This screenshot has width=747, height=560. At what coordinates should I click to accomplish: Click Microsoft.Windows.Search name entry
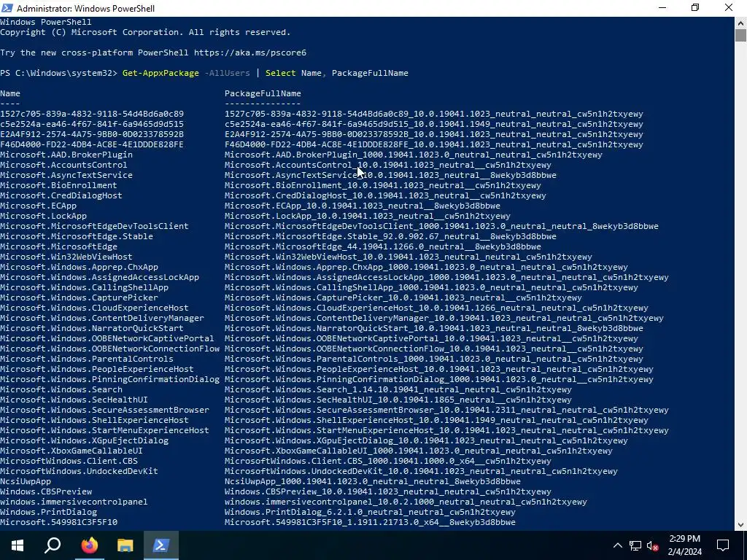click(61, 389)
